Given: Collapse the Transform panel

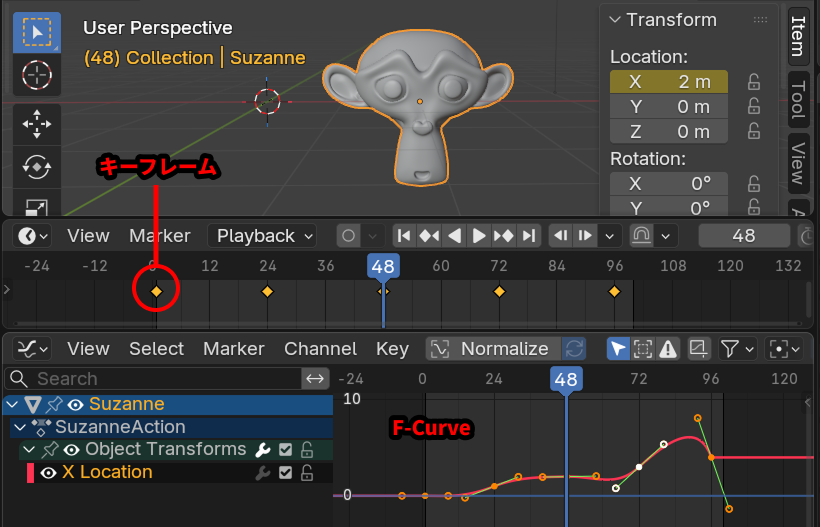Looking at the screenshot, I should point(615,20).
